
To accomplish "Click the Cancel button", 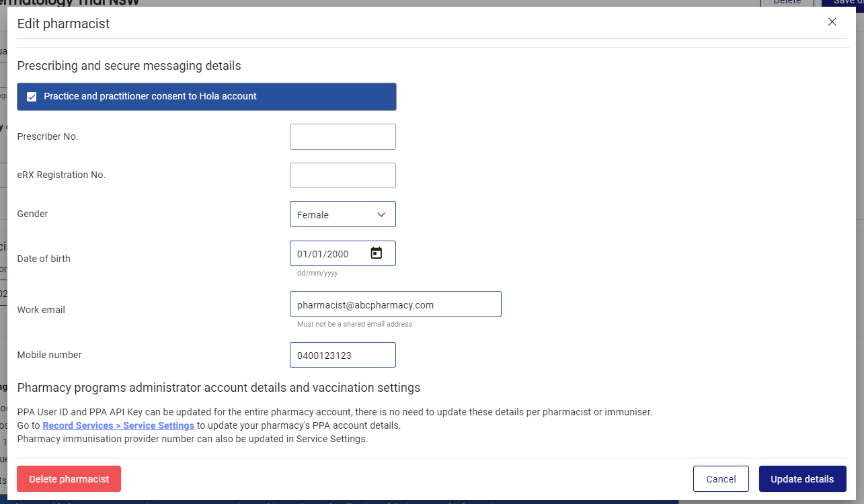I will pos(721,479).
